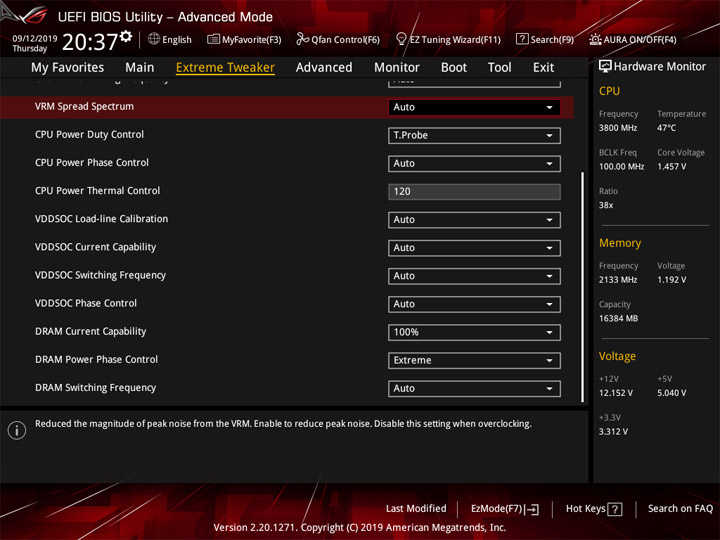Click the info icon in help area
The image size is (720, 540).
tap(17, 430)
